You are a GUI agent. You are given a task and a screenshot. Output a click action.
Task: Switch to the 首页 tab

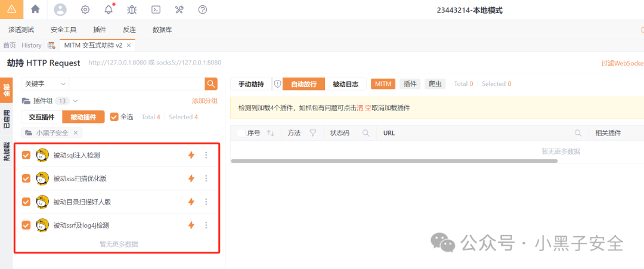tap(10, 45)
